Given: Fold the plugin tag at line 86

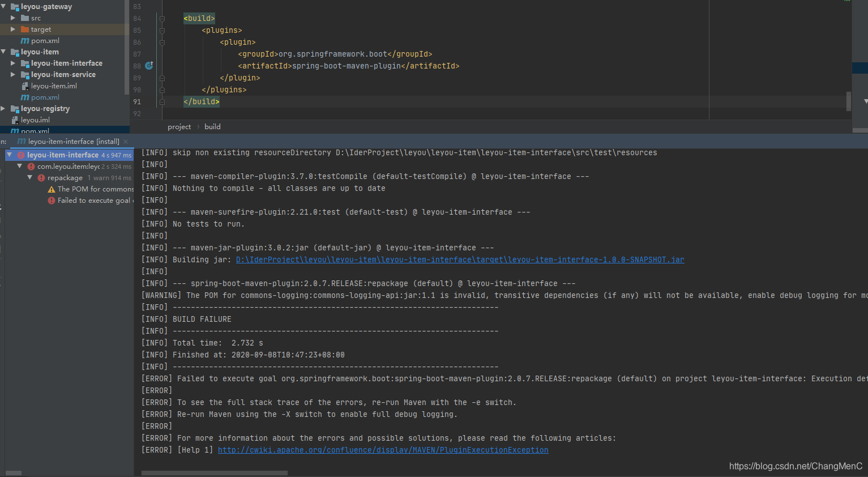Looking at the screenshot, I should pos(162,42).
